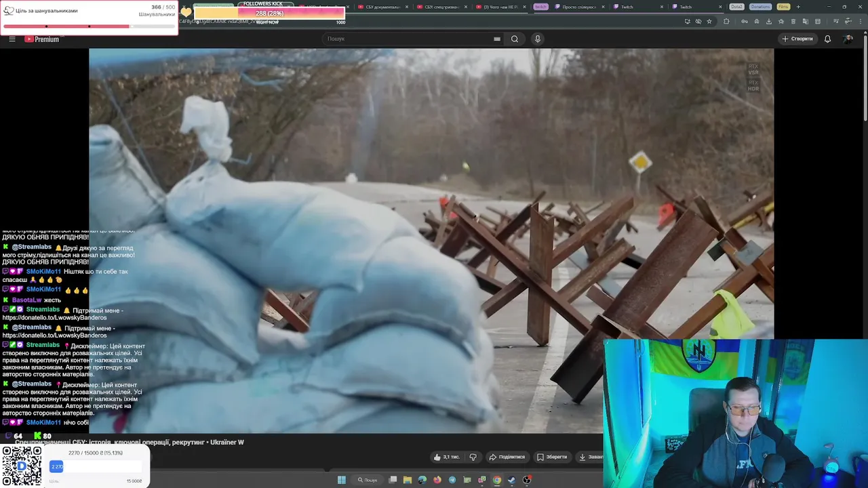Image resolution: width=868 pixels, height=488 pixels.
Task: Click chat message нічо собі
Action: click(x=76, y=422)
